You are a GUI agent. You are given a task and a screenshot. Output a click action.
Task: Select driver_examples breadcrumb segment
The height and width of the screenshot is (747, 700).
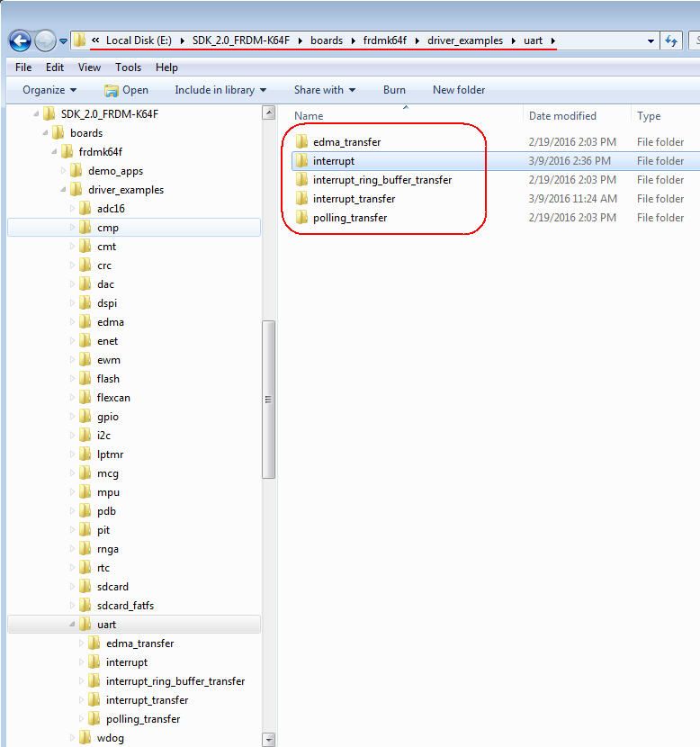465,40
